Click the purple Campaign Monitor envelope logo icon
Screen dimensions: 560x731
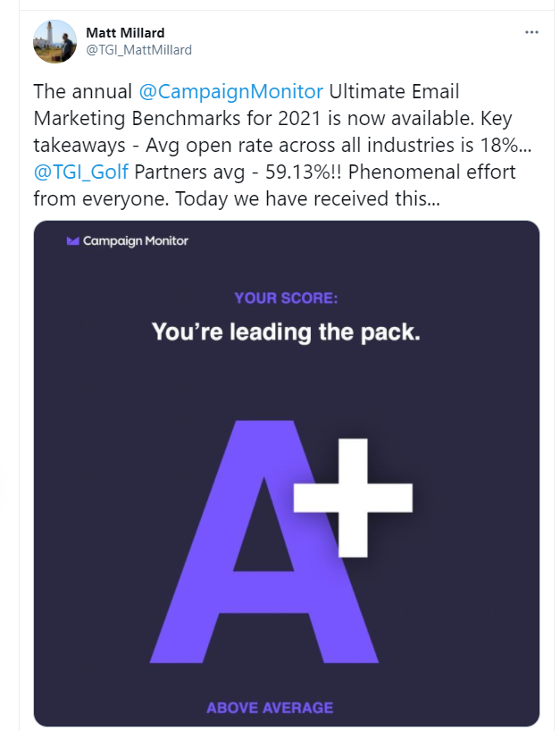[x=72, y=240]
